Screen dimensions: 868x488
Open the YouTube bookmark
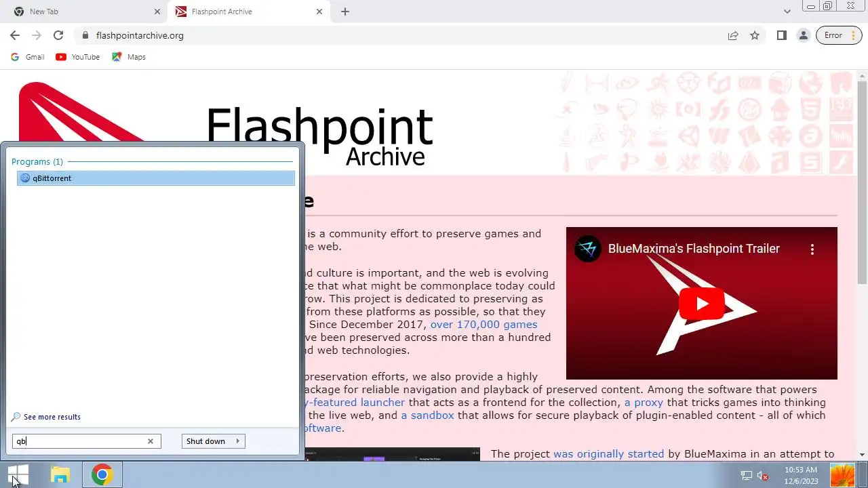point(78,57)
